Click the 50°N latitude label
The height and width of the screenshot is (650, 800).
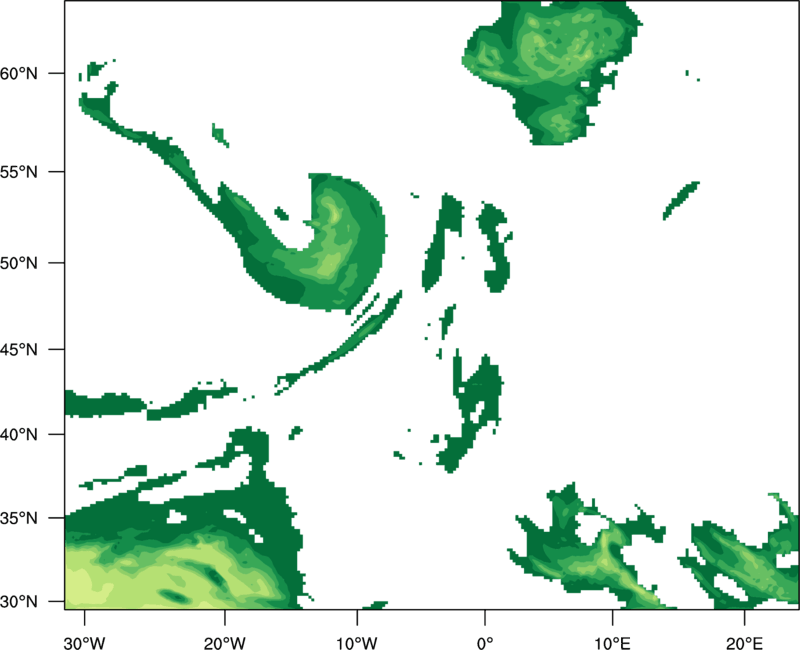19,263
